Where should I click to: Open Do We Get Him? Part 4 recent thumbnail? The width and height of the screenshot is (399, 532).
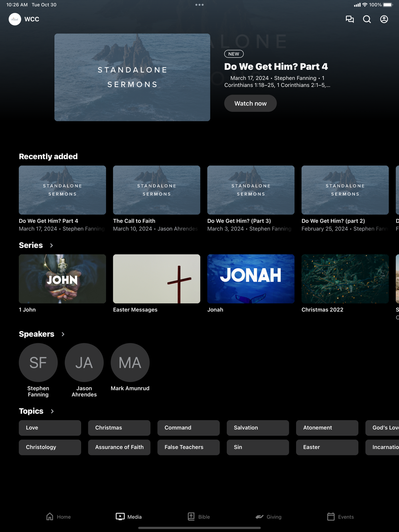62,190
